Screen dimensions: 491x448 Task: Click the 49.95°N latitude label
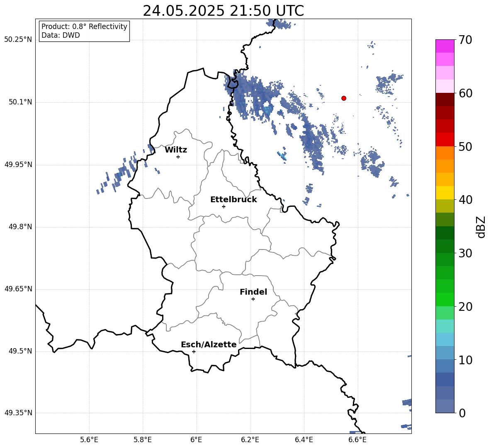point(18,165)
